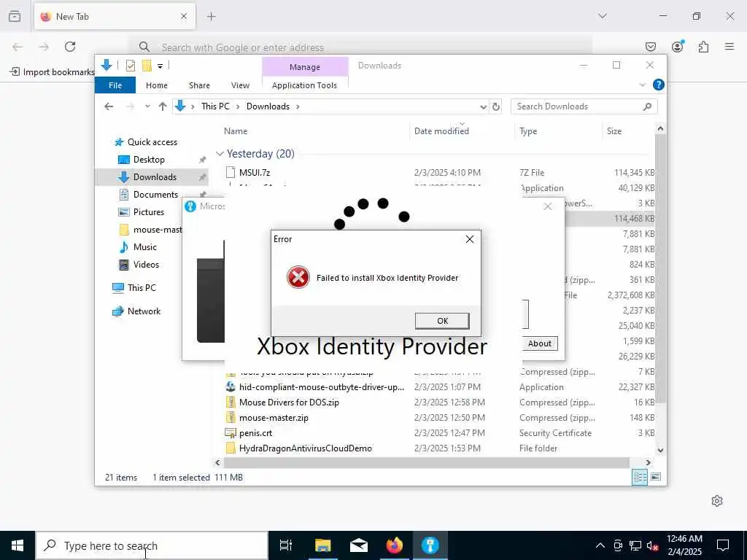Select Quick access in navigation pane
Image resolution: width=747 pixels, height=560 pixels.
152,142
